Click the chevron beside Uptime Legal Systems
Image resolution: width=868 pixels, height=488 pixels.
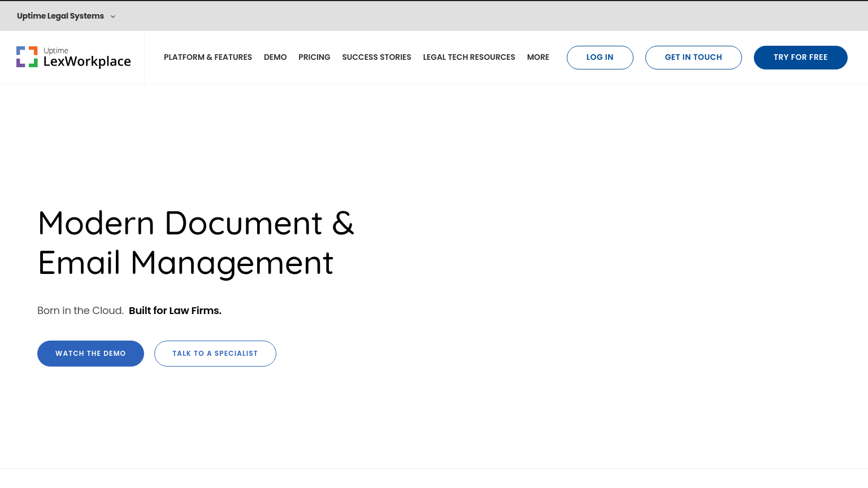point(113,16)
